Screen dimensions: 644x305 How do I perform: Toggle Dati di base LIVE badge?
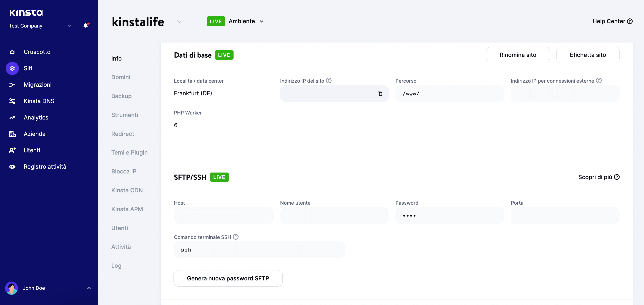coord(225,55)
